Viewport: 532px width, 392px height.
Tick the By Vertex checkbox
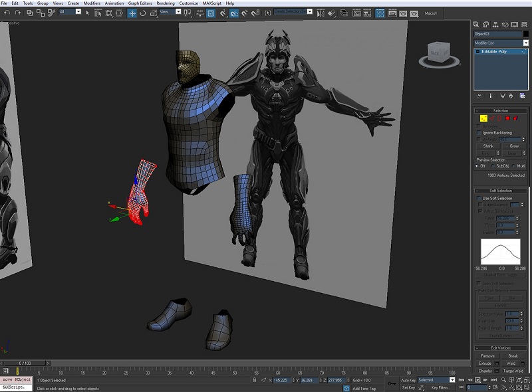pyautogui.click(x=479, y=126)
